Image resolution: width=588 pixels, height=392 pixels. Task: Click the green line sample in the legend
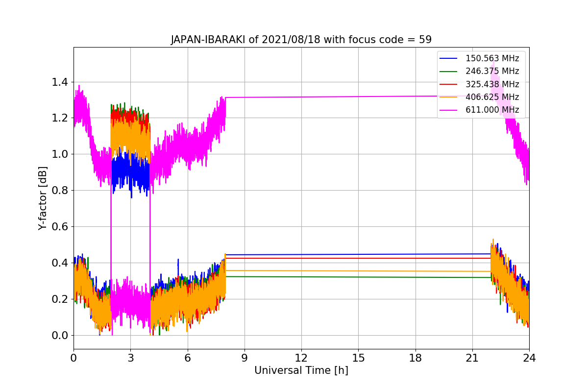pos(449,71)
